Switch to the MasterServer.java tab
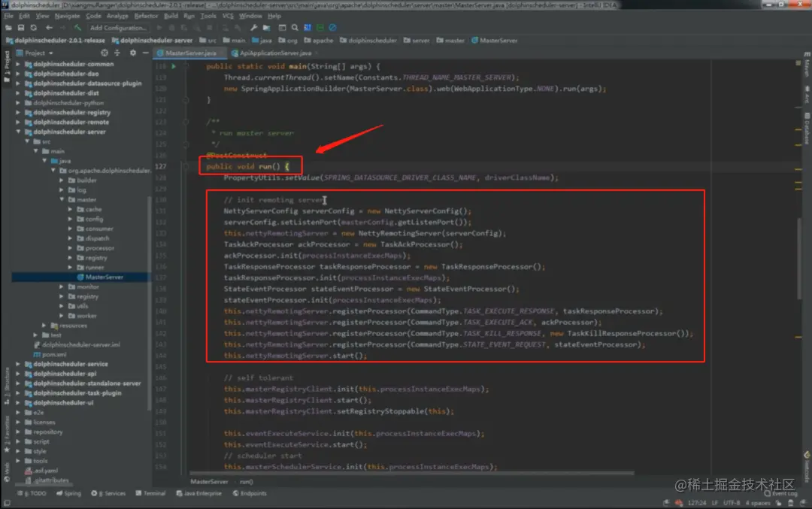Image resolution: width=812 pixels, height=509 pixels. pos(189,53)
